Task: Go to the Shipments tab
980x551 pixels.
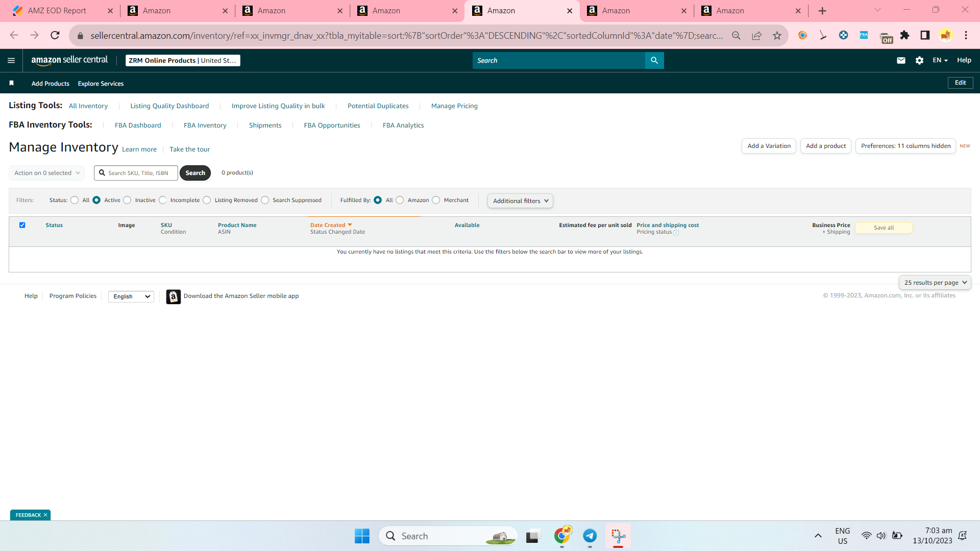Action: click(x=265, y=126)
